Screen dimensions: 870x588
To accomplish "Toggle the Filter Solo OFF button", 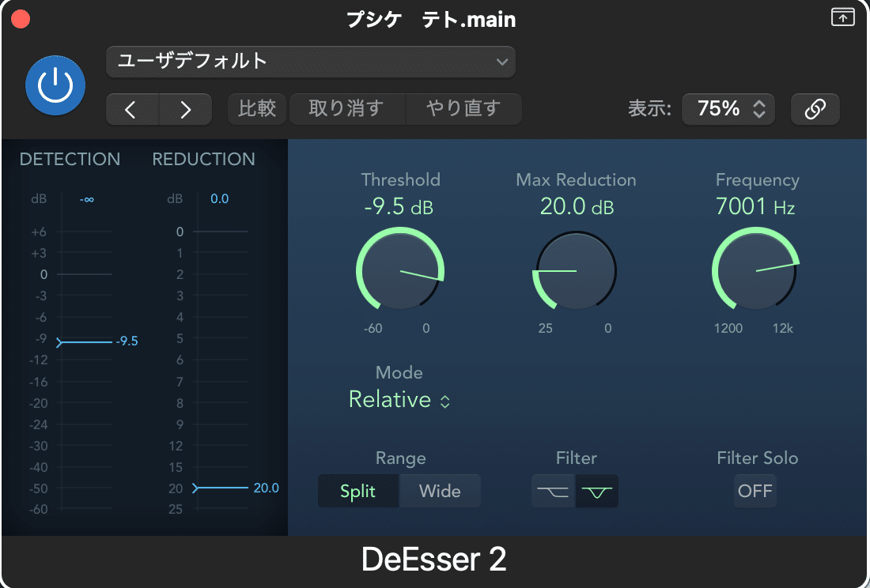I will coord(755,491).
